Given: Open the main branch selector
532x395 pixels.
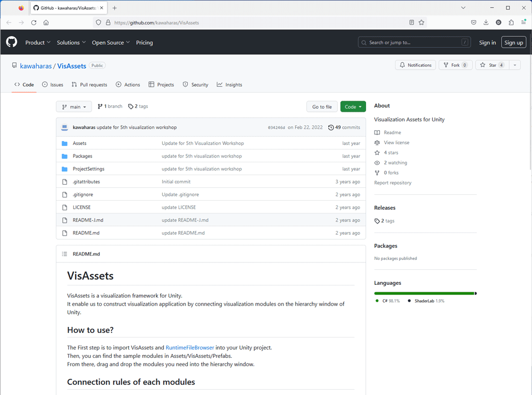Looking at the screenshot, I should click(x=73, y=106).
